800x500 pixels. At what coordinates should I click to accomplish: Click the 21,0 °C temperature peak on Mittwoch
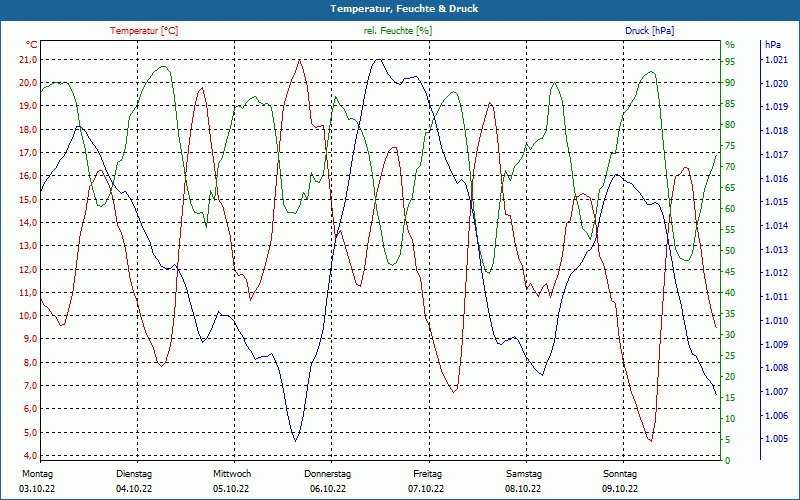point(299,60)
